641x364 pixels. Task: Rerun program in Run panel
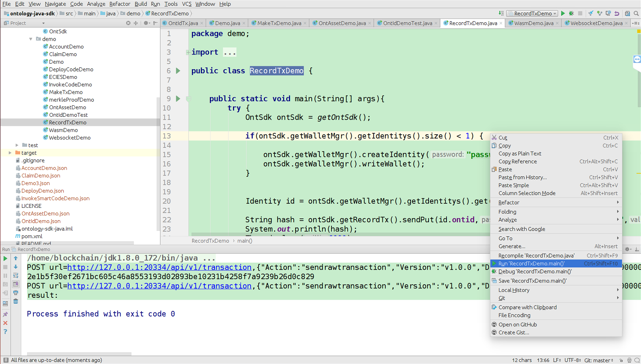click(x=5, y=258)
